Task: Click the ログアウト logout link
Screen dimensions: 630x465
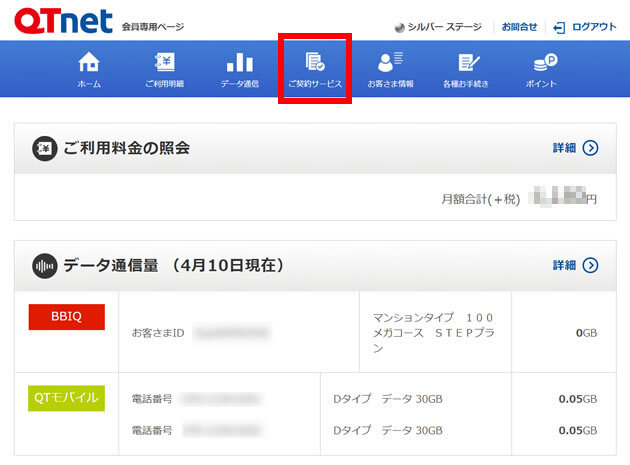Action: click(586, 27)
